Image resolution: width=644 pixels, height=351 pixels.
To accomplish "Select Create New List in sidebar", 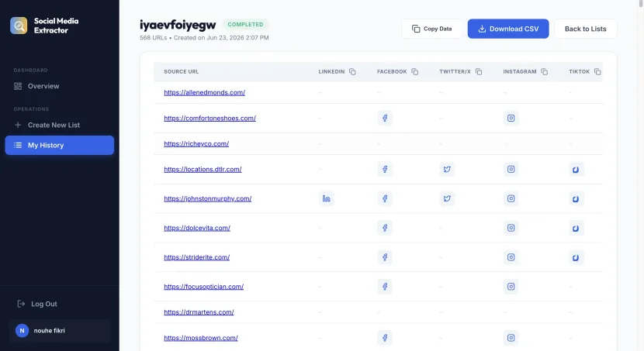I will 59,125.
